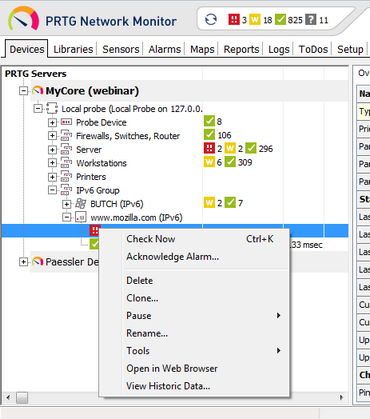Expand the Firewalls, Switches, Router group
This screenshot has width=370, height=419.
point(52,136)
